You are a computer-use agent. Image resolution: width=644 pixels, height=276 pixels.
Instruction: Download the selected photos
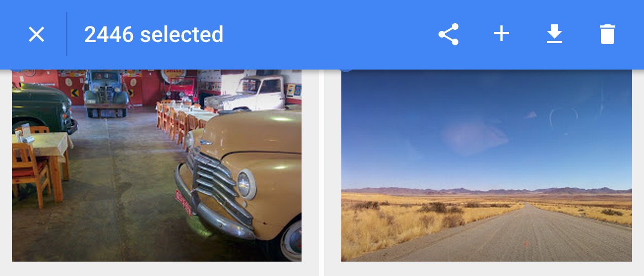point(555,34)
